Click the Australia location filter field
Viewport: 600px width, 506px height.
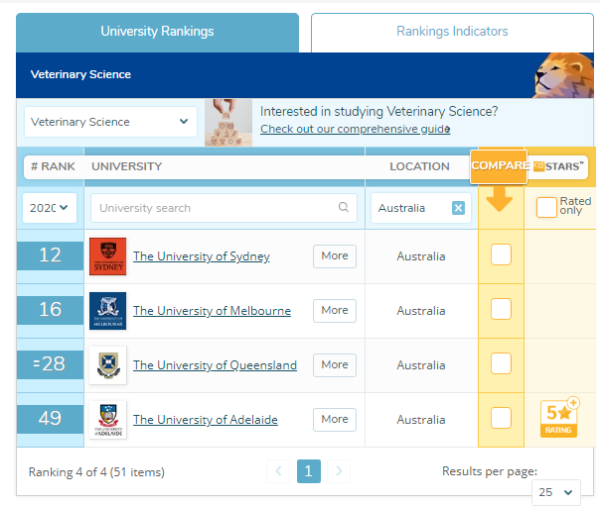click(421, 208)
